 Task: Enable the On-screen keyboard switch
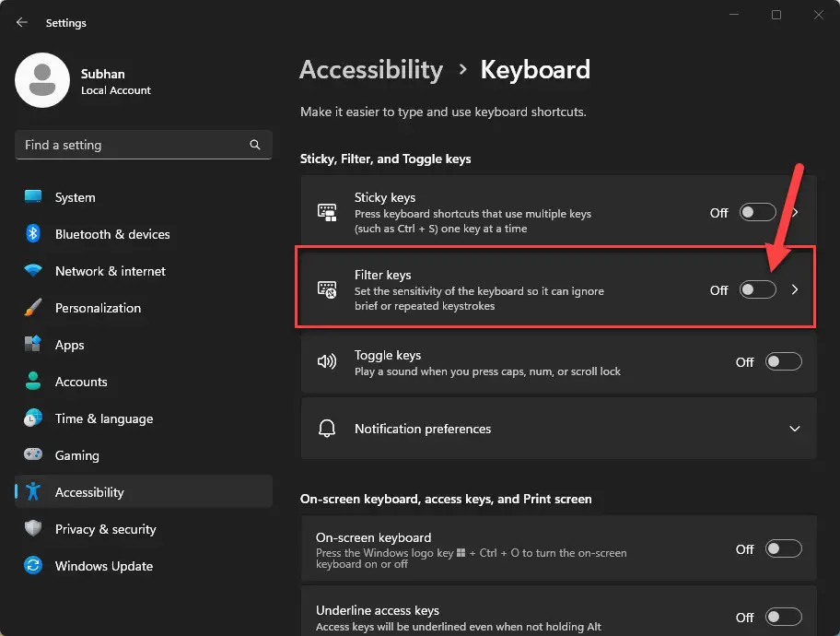783,548
